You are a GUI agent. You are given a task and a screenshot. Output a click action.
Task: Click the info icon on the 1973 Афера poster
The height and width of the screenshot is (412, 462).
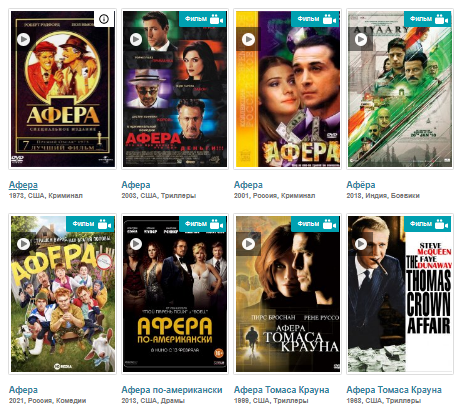(104, 19)
